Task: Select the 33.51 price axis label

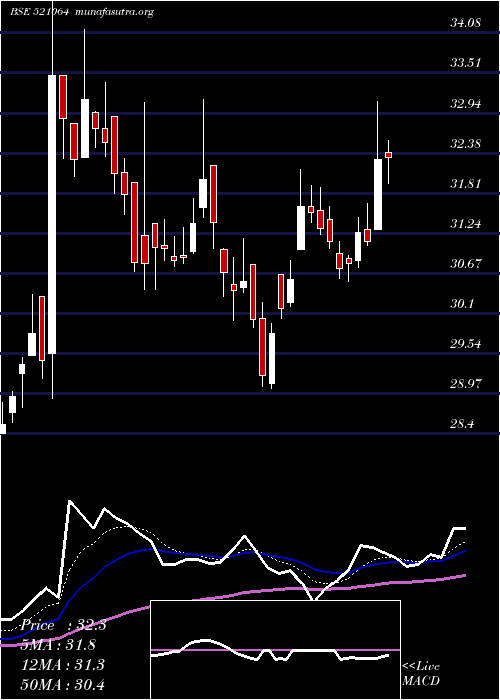Action: (x=465, y=62)
